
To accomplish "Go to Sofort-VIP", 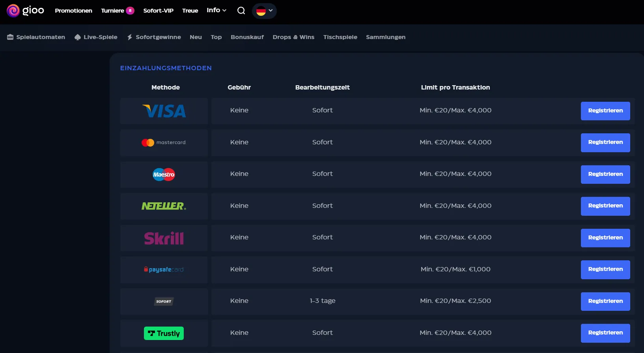I will coord(158,11).
